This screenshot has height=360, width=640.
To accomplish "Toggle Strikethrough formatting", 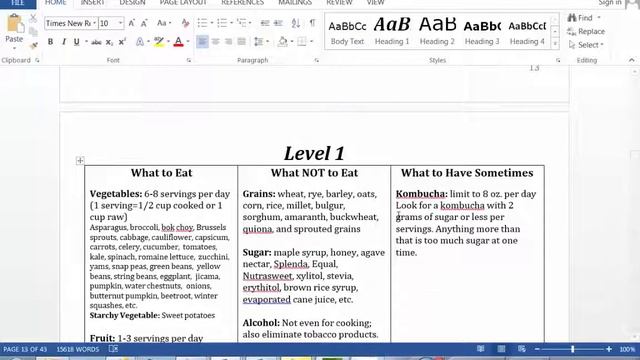I will (x=96, y=42).
